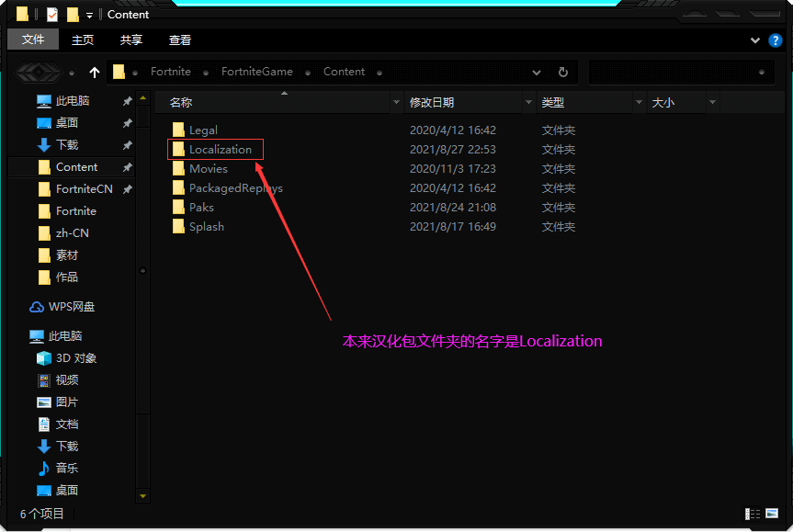Unpin FortniteCN using its pin icon
Image resolution: width=793 pixels, height=532 pixels.
(x=128, y=189)
